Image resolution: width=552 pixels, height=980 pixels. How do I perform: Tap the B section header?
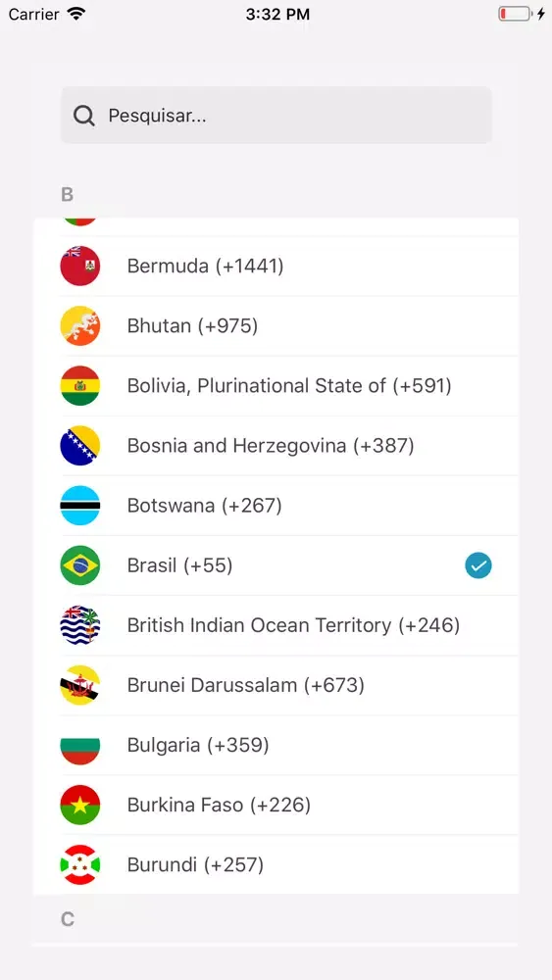pyautogui.click(x=68, y=194)
